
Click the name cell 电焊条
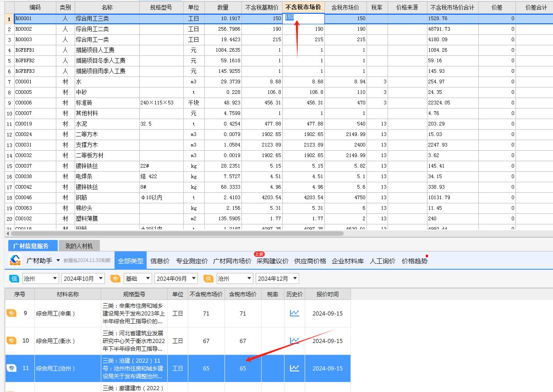[107, 176]
